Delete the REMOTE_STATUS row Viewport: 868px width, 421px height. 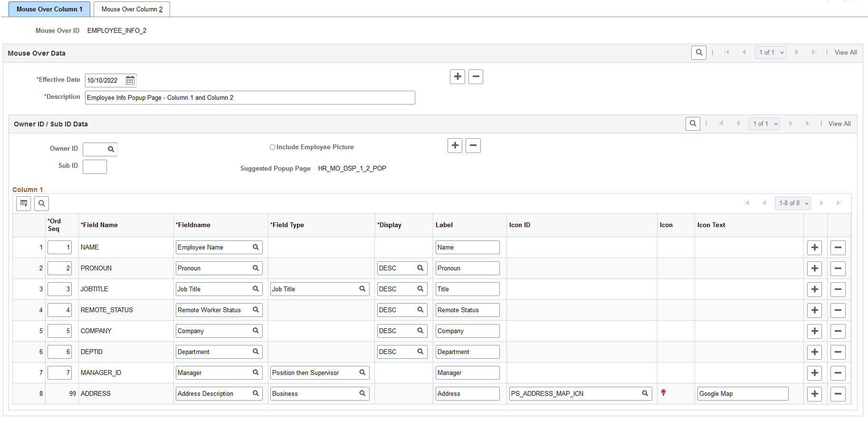tap(838, 310)
